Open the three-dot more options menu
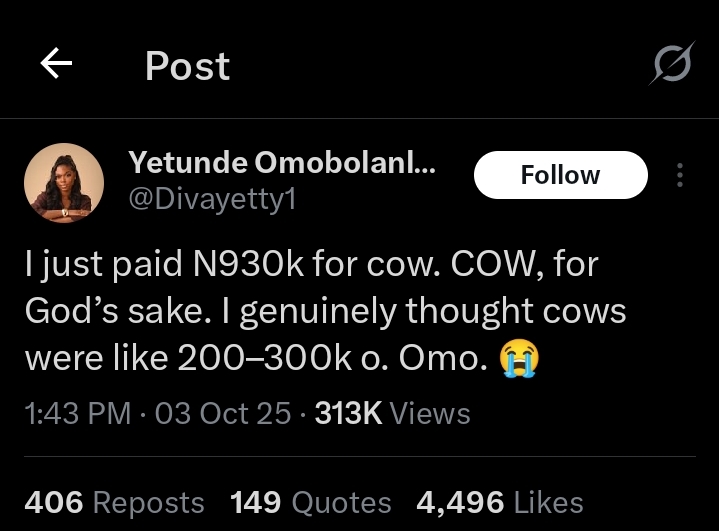719x531 pixels. click(680, 175)
